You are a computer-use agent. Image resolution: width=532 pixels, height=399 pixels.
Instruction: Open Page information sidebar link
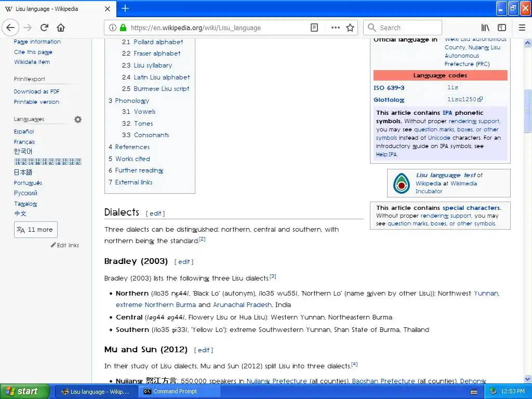[37, 42]
